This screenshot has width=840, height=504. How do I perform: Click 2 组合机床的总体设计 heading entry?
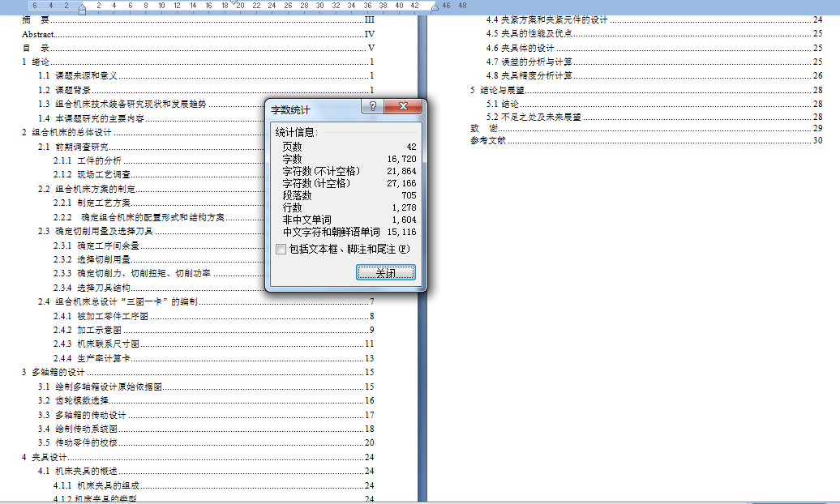pyautogui.click(x=143, y=132)
